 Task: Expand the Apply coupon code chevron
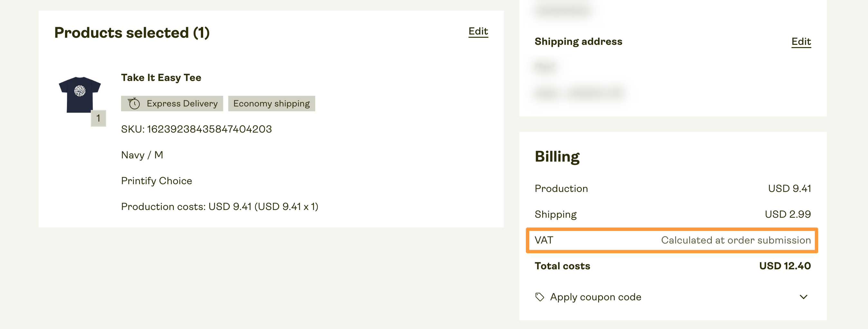click(x=803, y=297)
